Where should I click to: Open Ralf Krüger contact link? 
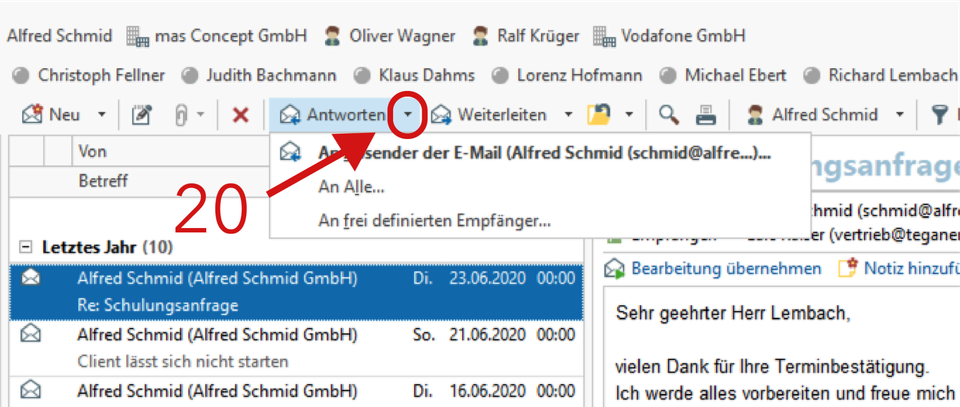click(525, 35)
